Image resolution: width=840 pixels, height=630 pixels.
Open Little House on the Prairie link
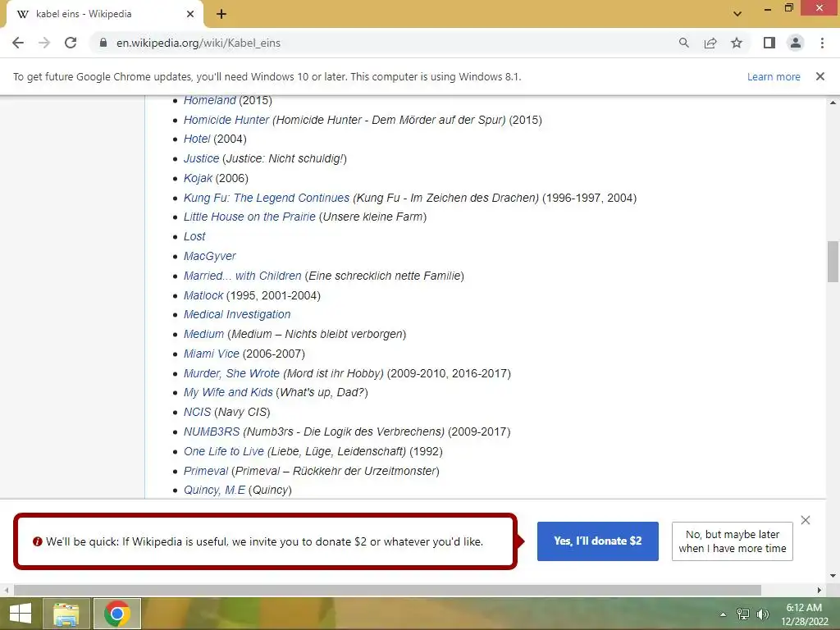coord(249,217)
